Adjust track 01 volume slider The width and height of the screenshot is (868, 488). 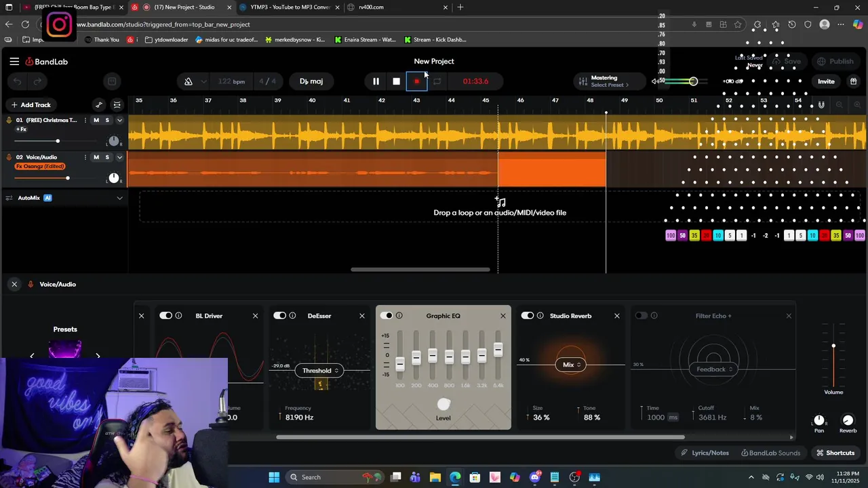[58, 141]
